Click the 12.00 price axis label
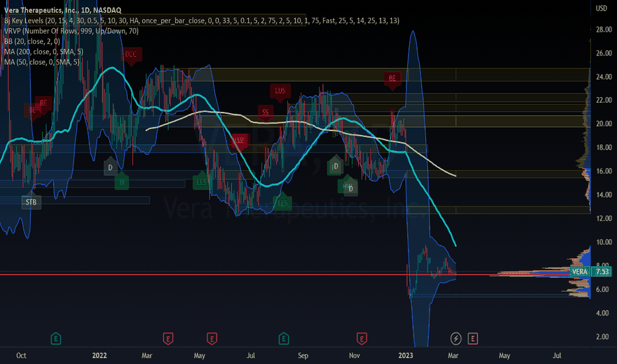 [604, 218]
